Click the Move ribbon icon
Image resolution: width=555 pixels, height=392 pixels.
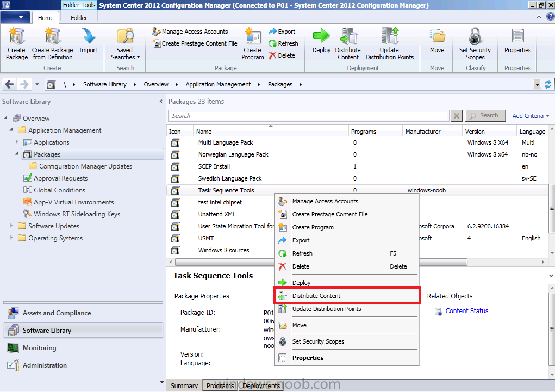coord(437,40)
